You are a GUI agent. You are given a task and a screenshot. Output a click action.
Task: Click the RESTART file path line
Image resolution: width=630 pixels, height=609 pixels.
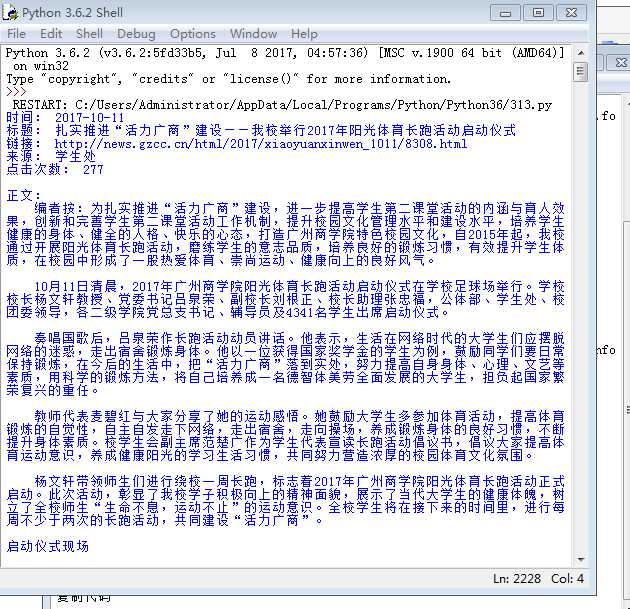point(282,105)
